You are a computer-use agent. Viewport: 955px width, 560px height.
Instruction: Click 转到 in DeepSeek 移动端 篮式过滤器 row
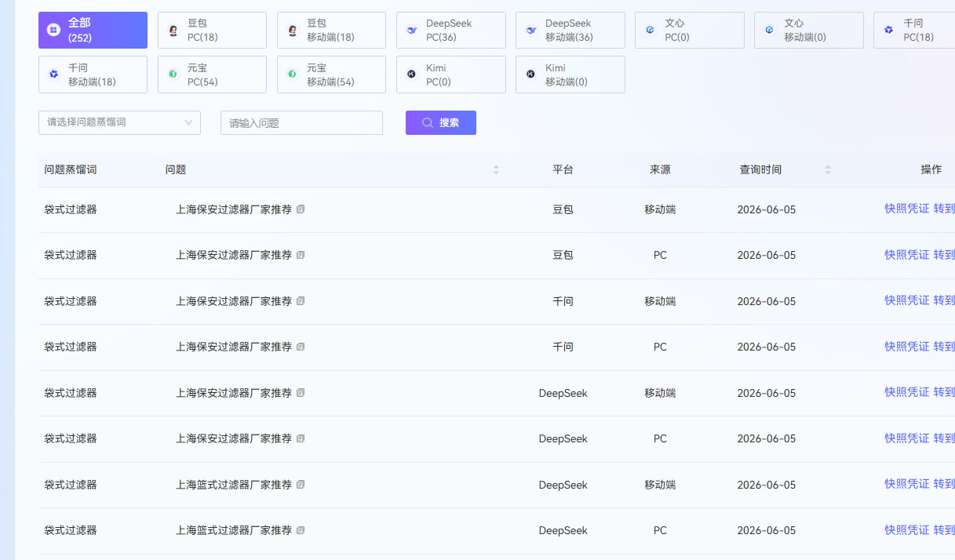pos(944,484)
